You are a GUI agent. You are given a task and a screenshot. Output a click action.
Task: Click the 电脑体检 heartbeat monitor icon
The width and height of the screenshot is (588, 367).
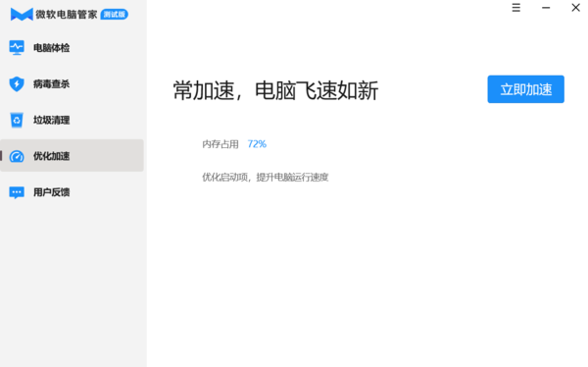click(17, 48)
